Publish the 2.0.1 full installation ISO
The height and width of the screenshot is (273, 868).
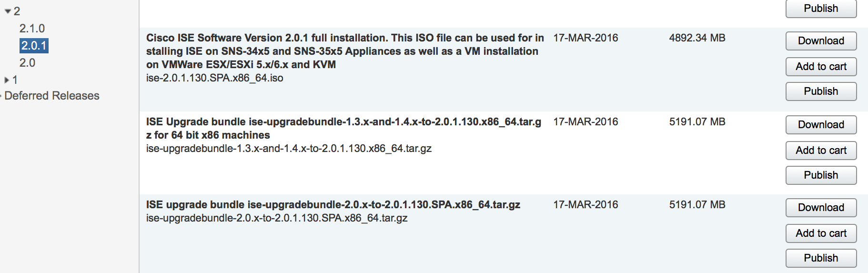(x=820, y=91)
